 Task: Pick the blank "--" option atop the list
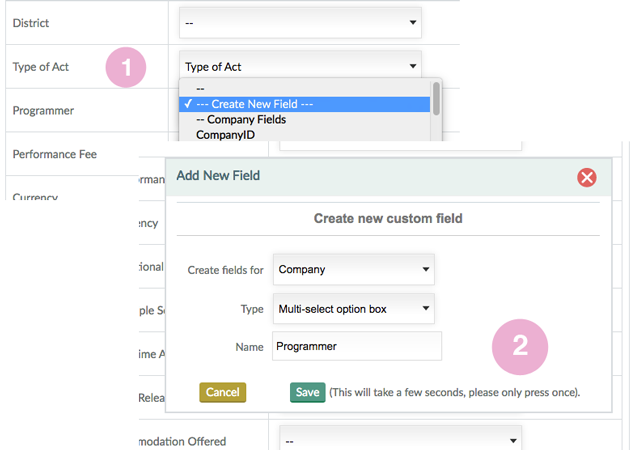[201, 89]
